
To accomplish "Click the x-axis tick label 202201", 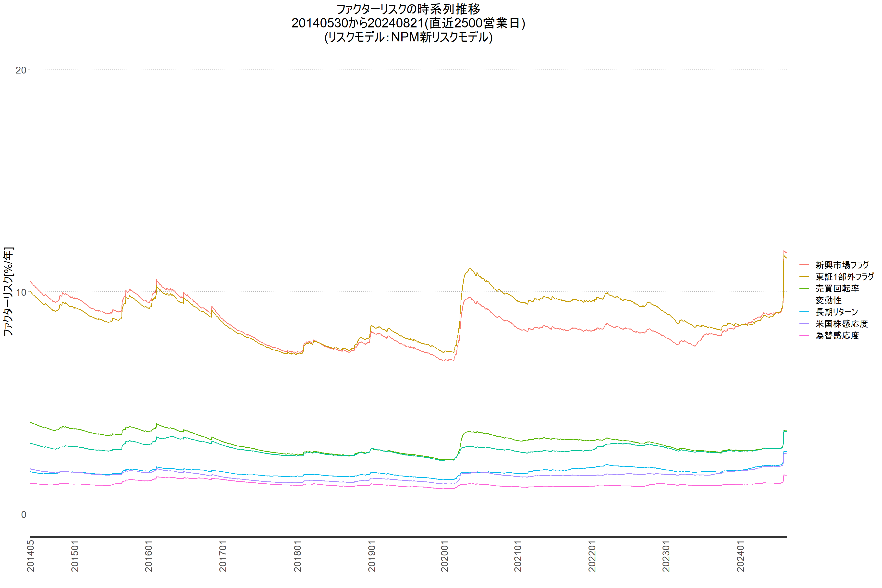I will click(x=592, y=556).
